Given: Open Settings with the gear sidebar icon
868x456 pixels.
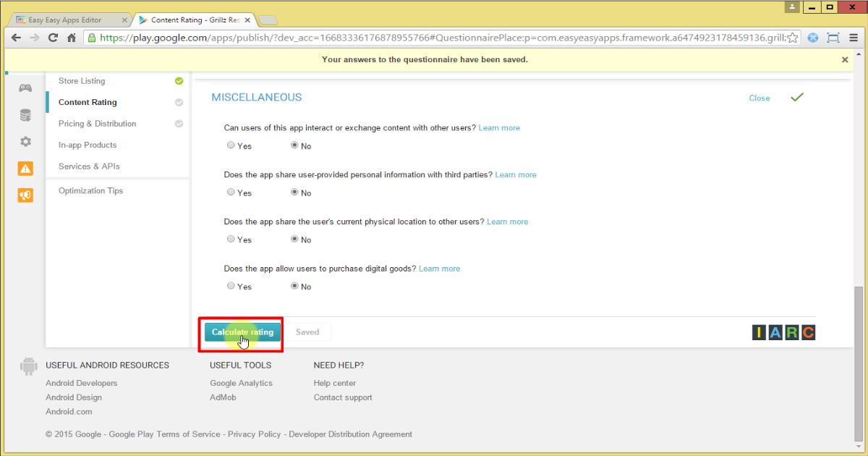Looking at the screenshot, I should click(x=25, y=142).
